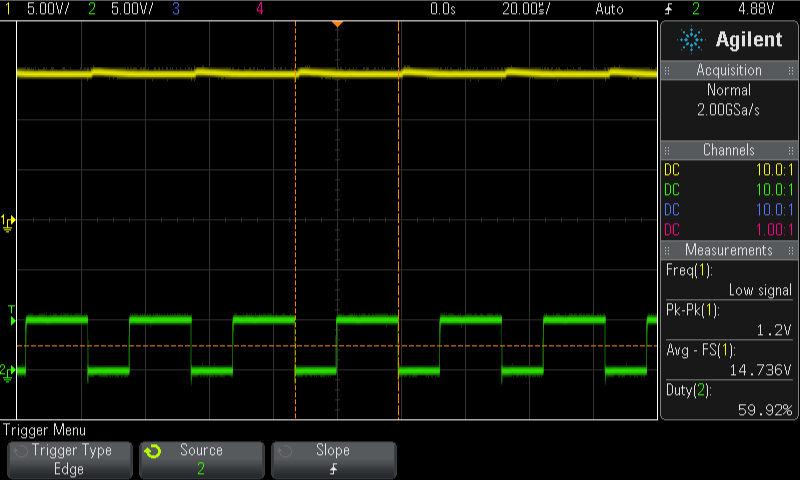Image resolution: width=800 pixels, height=480 pixels.
Task: Click the channel 3 indicator in header
Action: (x=176, y=9)
